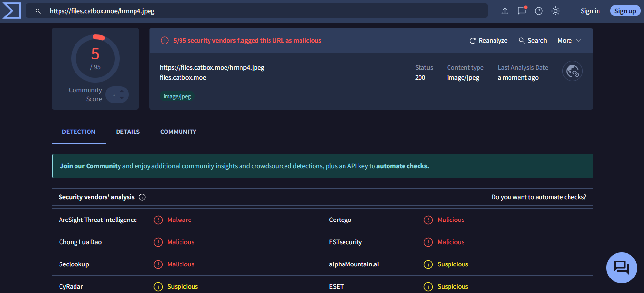Click the files.catbox.moe domain text

tap(183, 77)
